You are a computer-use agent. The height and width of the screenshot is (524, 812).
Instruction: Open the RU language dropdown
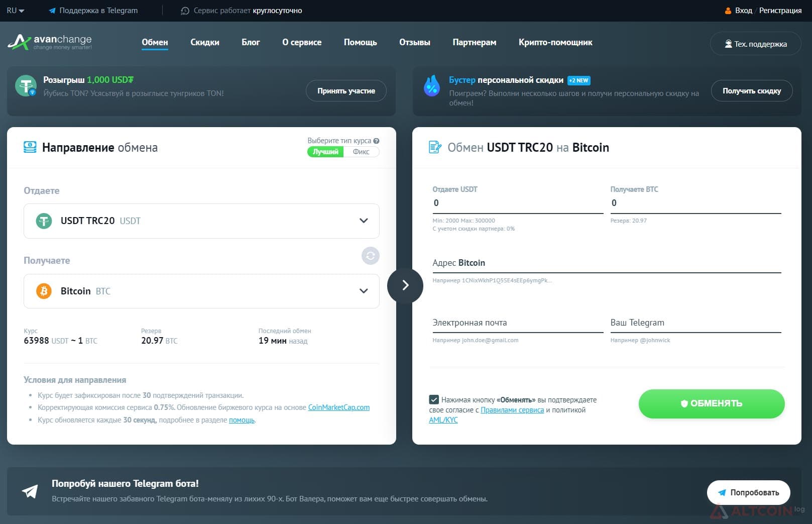15,11
